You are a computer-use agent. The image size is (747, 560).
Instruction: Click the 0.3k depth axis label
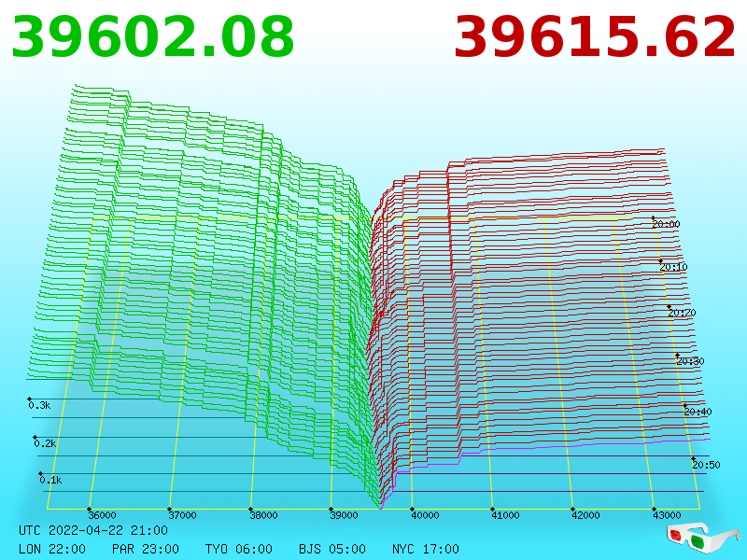pyautogui.click(x=39, y=405)
